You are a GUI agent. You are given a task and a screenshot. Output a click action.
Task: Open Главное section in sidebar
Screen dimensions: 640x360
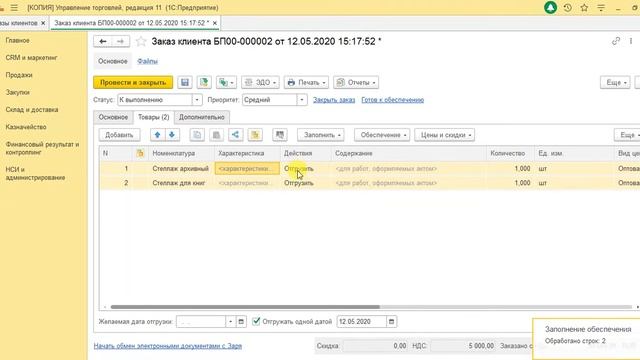pos(18,40)
